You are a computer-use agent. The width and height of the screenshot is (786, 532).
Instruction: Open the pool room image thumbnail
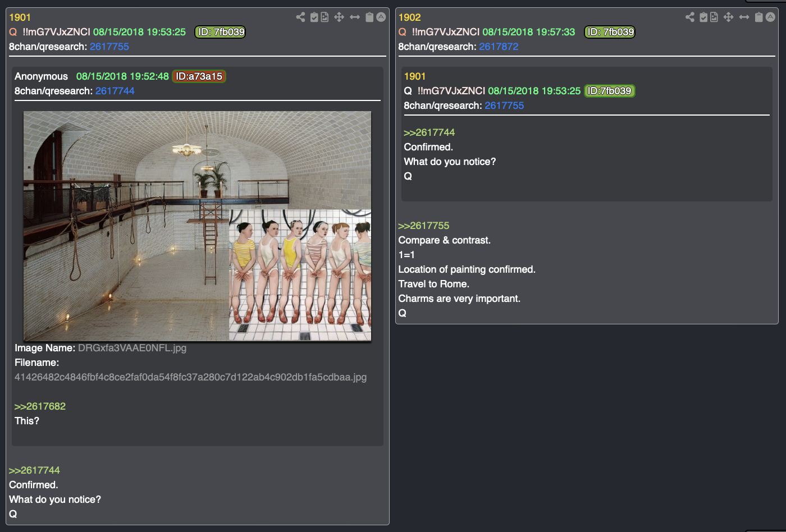tap(197, 226)
